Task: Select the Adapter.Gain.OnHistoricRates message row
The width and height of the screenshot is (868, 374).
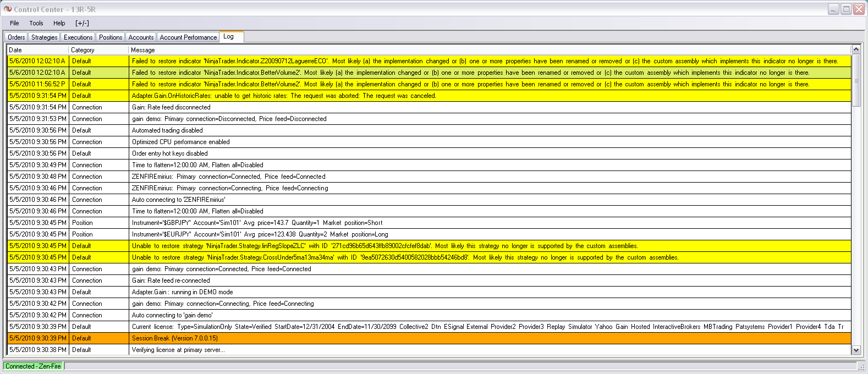Action: coord(429,96)
